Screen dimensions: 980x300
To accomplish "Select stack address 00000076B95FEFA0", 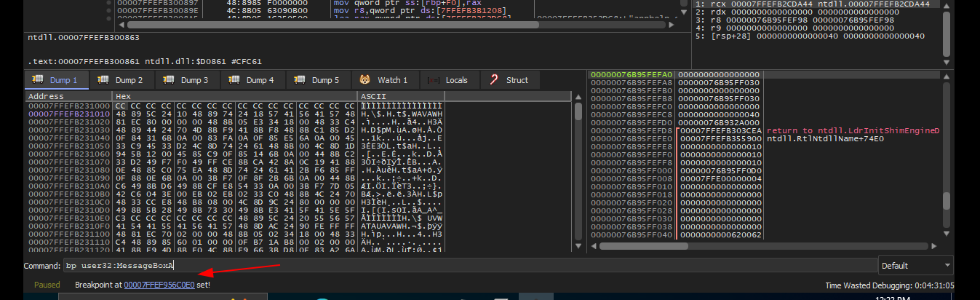I will tap(632, 75).
